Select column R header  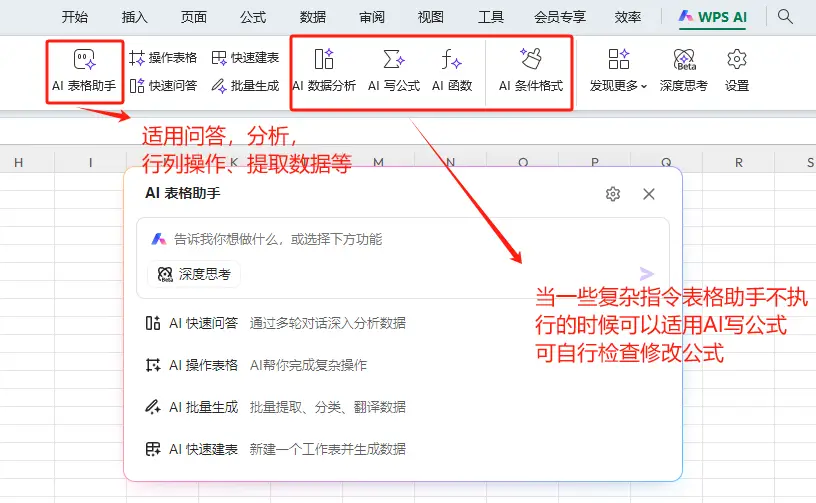738,162
